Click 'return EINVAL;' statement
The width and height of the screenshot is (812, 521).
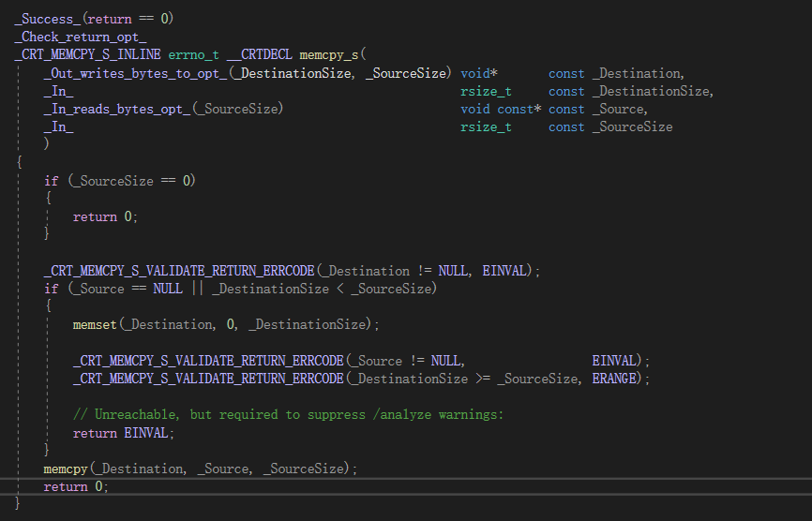pos(123,433)
